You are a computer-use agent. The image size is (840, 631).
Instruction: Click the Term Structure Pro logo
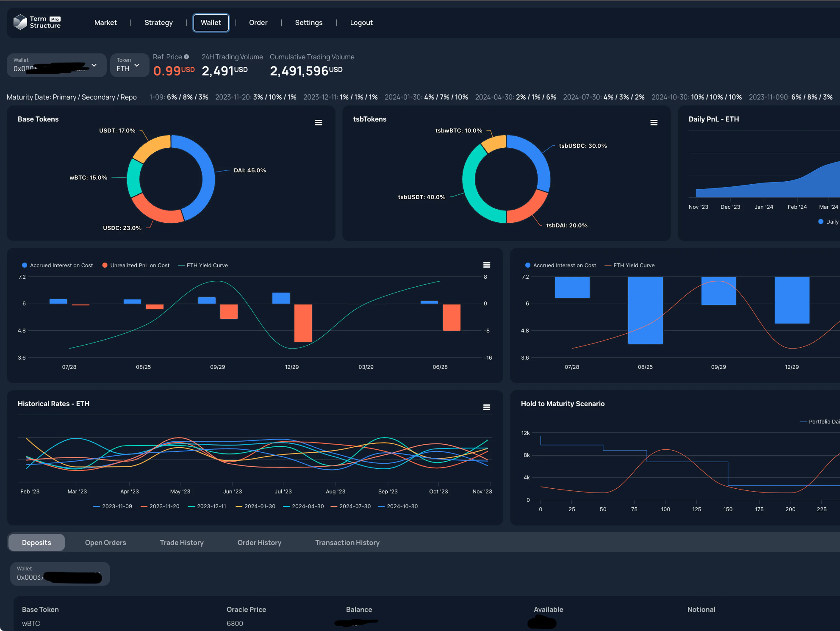[x=37, y=22]
